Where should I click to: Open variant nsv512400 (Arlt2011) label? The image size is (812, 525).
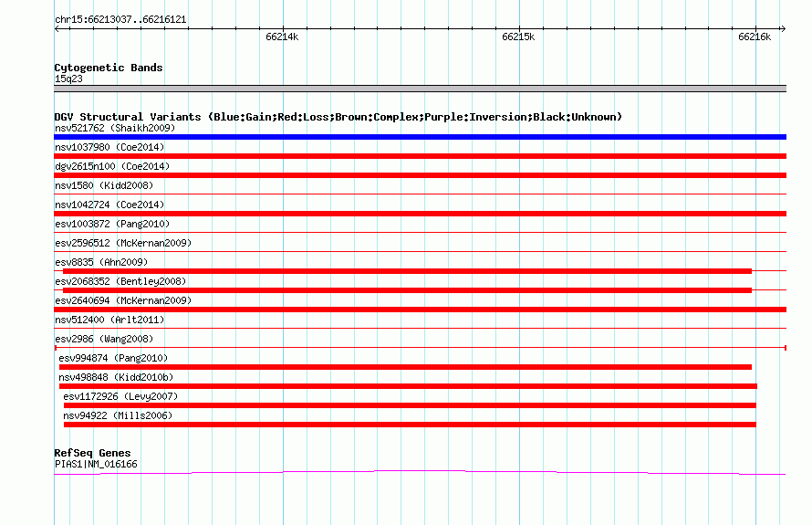click(x=109, y=320)
